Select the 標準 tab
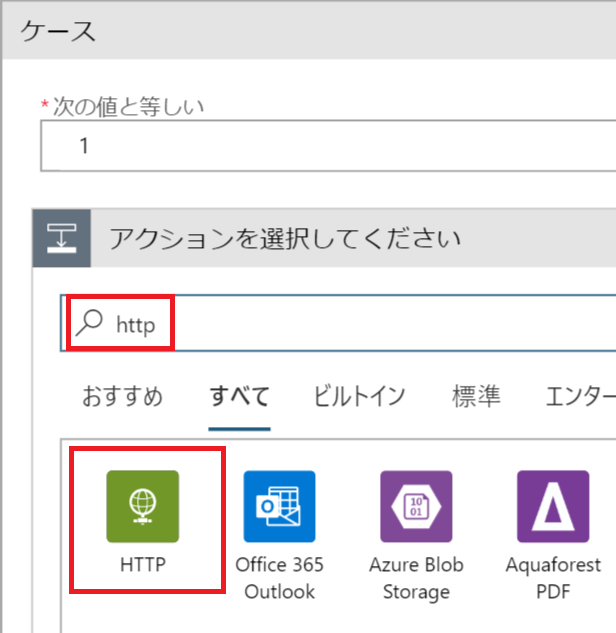Screen dimensions: 616x633 pos(475,396)
